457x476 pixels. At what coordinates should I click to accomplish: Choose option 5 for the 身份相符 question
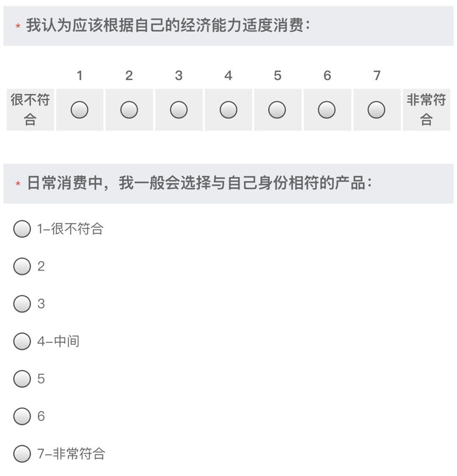pyautogui.click(x=22, y=378)
